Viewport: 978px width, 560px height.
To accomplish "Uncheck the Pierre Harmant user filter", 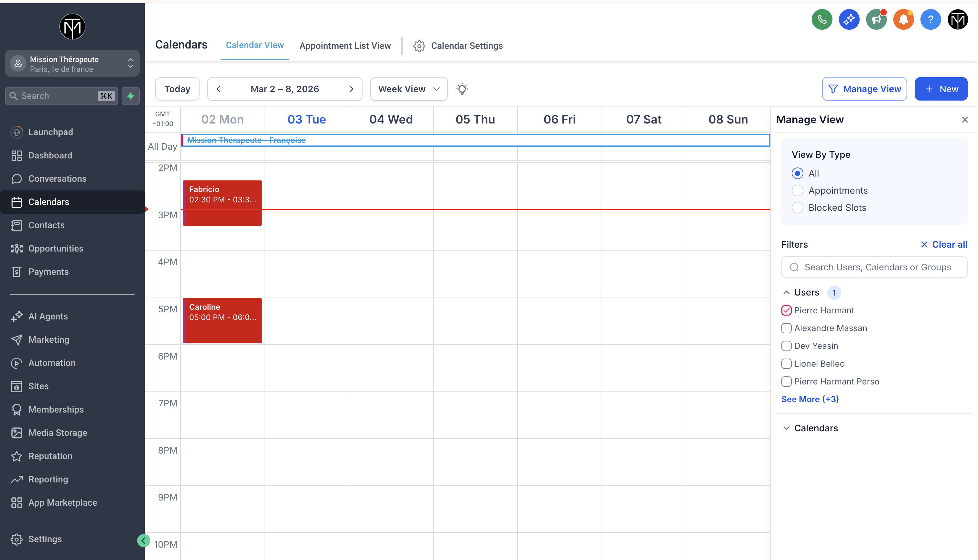I will coord(787,310).
